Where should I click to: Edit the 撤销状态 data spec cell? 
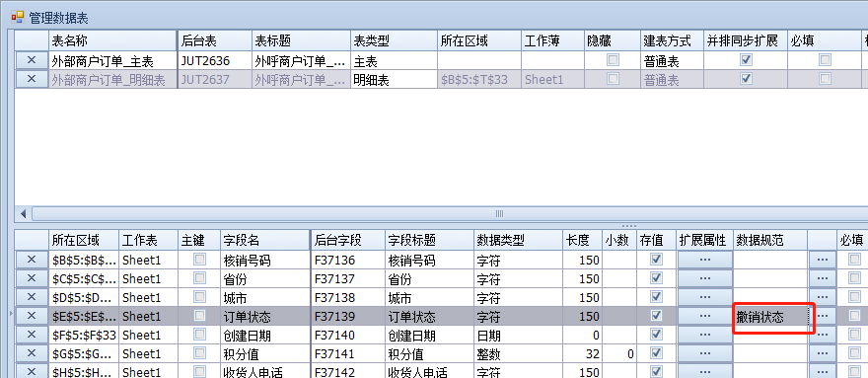point(770,317)
